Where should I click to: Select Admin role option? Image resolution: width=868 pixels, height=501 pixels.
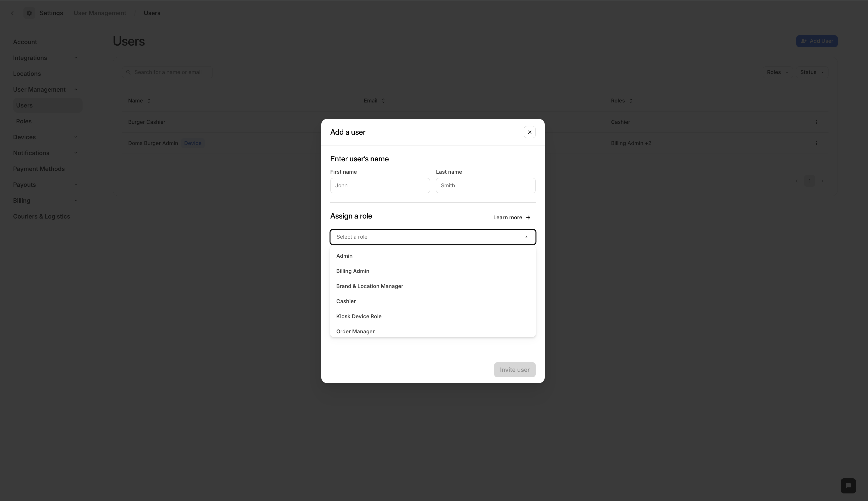coord(432,256)
